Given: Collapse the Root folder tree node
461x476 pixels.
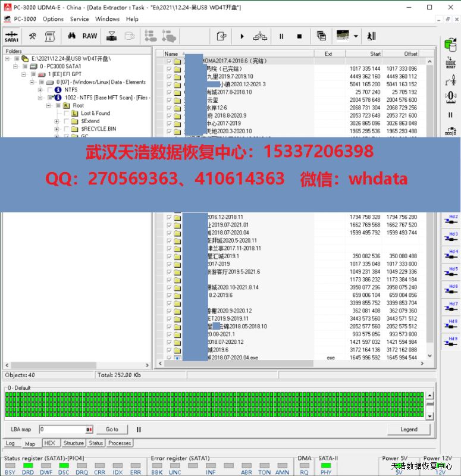Looking at the screenshot, I should pos(49,105).
